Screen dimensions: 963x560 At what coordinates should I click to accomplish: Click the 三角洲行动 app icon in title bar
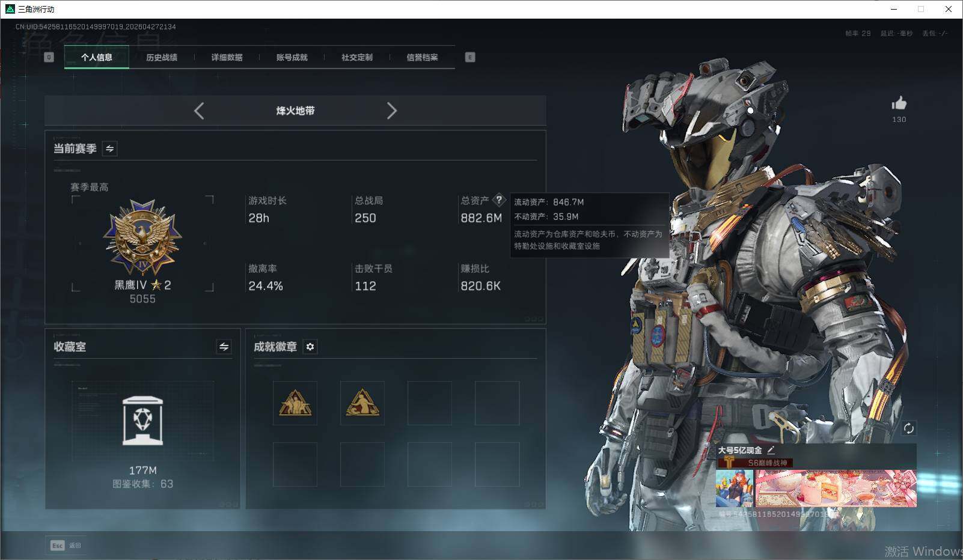(x=10, y=9)
